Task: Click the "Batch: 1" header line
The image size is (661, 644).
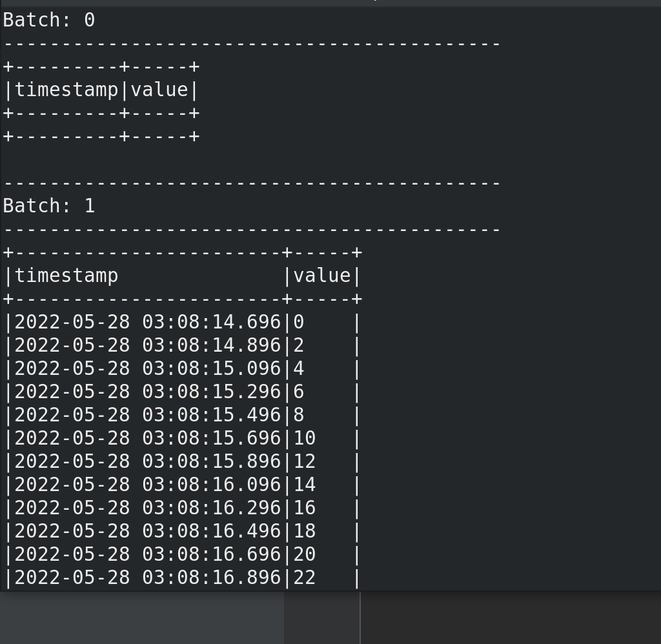Action: click(49, 206)
